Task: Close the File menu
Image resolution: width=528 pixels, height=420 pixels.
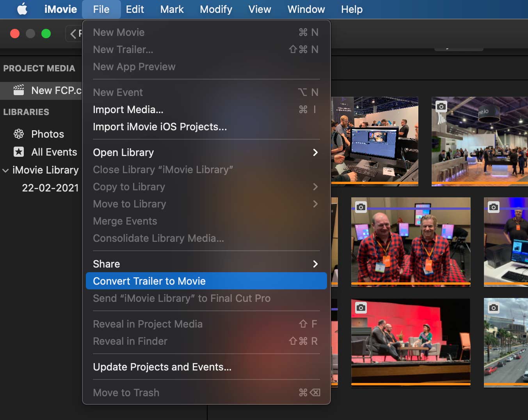Action: pyautogui.click(x=101, y=9)
